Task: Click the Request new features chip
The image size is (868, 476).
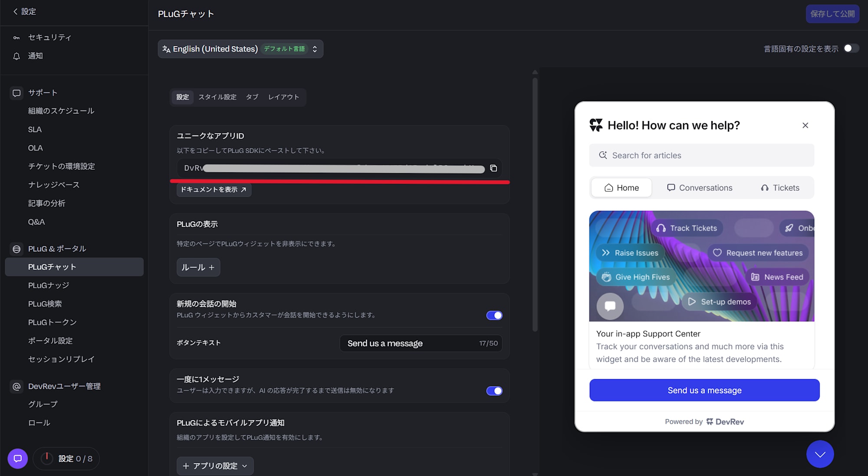Action: (x=758, y=253)
